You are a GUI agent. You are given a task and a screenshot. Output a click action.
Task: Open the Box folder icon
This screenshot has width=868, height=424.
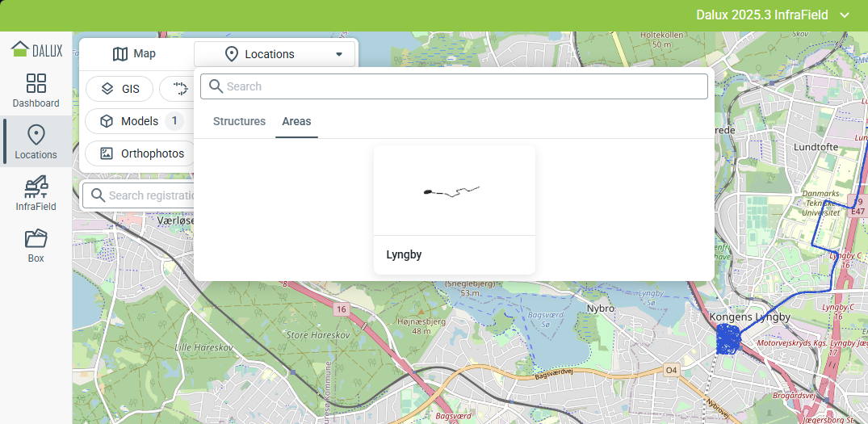coord(36,246)
